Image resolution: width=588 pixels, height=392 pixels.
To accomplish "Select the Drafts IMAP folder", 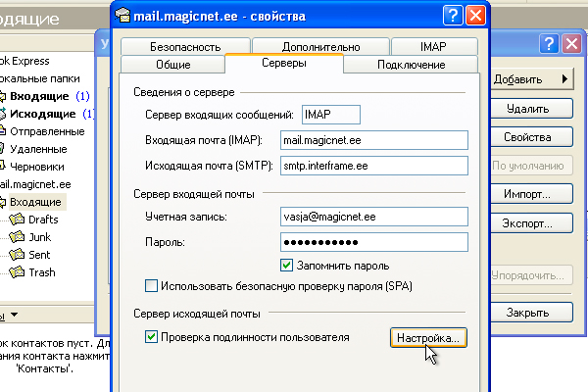I will [43, 220].
